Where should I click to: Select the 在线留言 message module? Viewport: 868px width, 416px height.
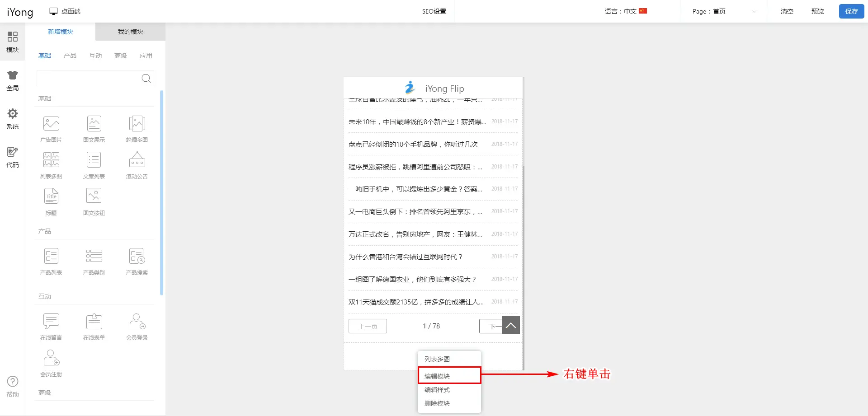point(51,322)
